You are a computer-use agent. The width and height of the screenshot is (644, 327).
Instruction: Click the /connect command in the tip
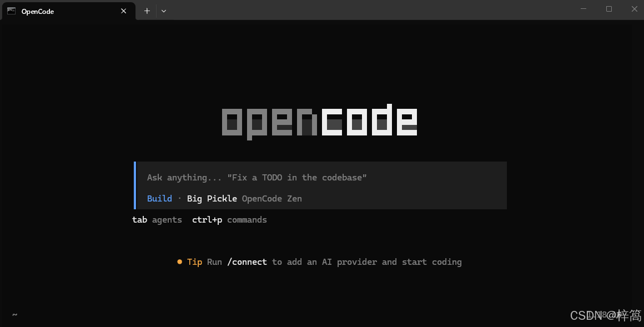point(247,262)
